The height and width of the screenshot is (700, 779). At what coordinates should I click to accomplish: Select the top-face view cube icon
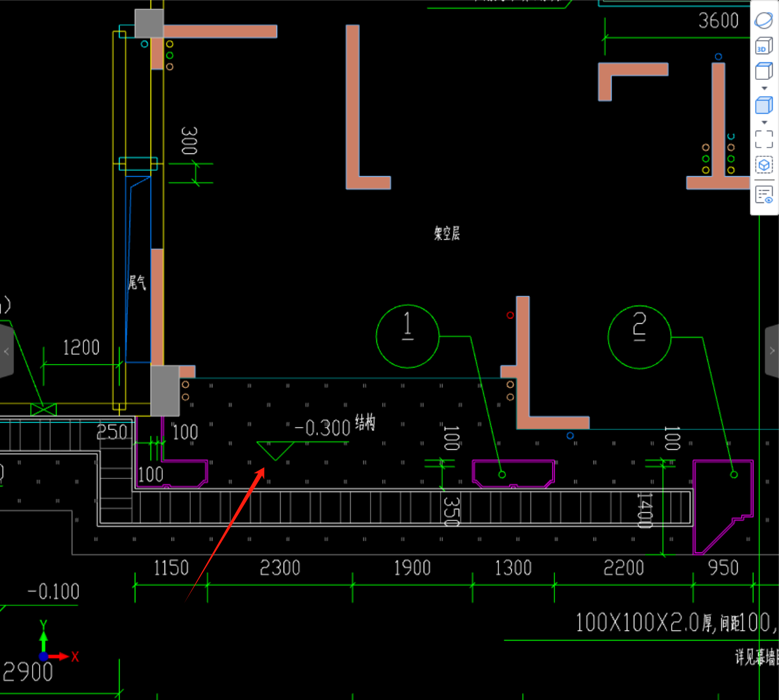764,71
